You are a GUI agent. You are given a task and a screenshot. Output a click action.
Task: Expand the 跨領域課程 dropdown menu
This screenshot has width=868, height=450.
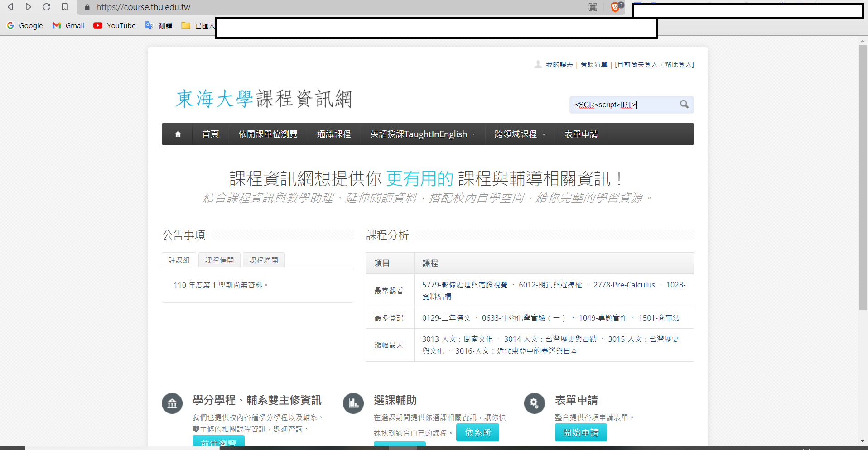pos(520,134)
